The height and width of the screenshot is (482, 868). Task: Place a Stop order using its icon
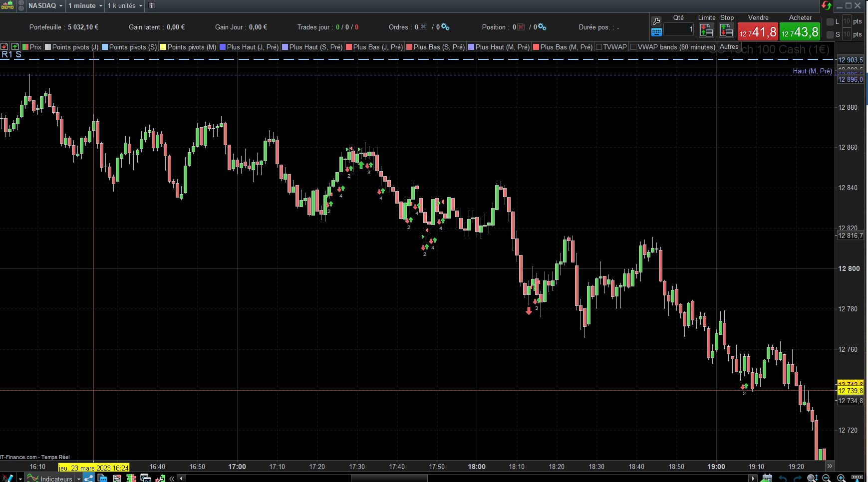pyautogui.click(x=726, y=30)
